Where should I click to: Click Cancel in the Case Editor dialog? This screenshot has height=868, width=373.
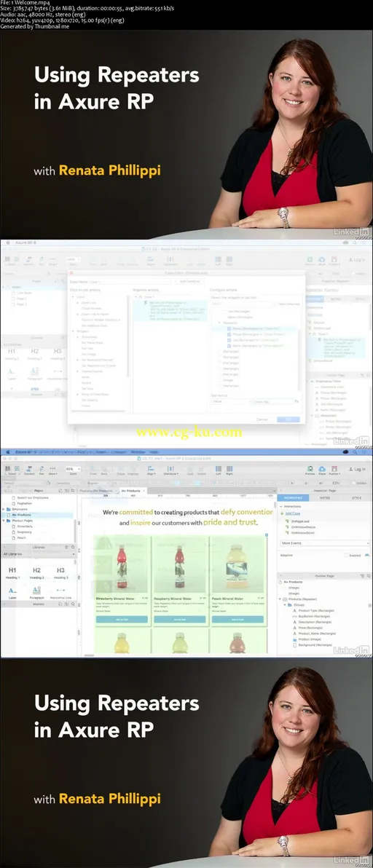(262, 419)
